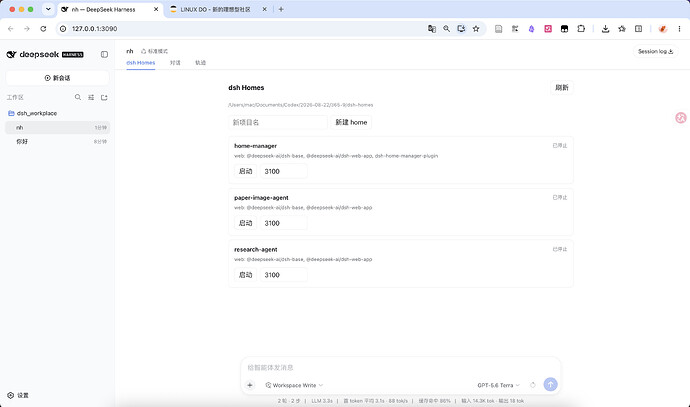690x407 pixels.
Task: Open the browser zoom magnifier icon
Action: (446, 29)
